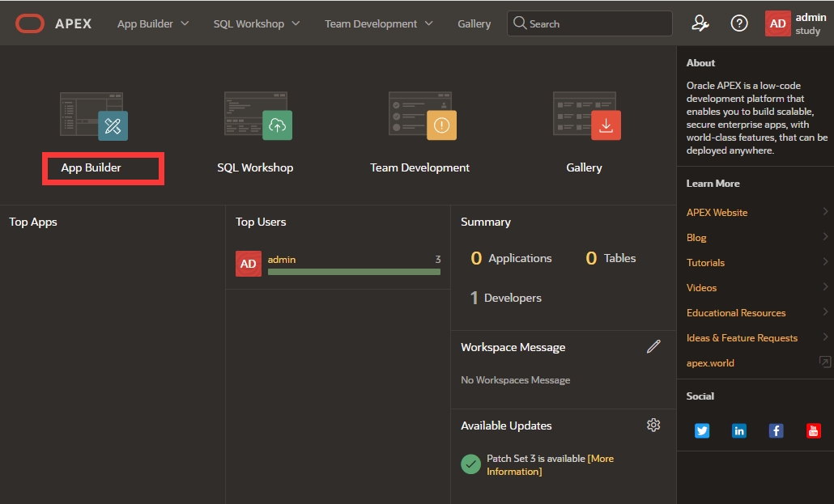834x504 pixels.
Task: Open the SQL Workshop tile icon
Action: pyautogui.click(x=257, y=115)
